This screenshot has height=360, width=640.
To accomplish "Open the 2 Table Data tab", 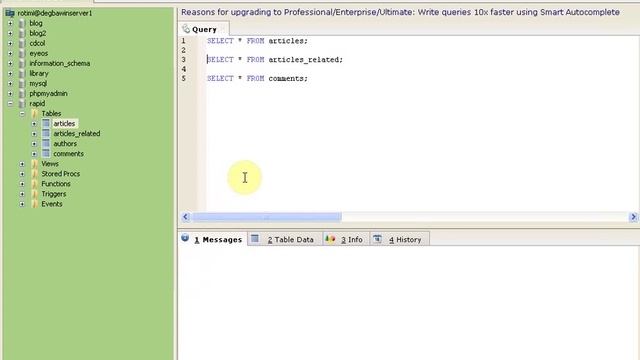I will coord(284,239).
